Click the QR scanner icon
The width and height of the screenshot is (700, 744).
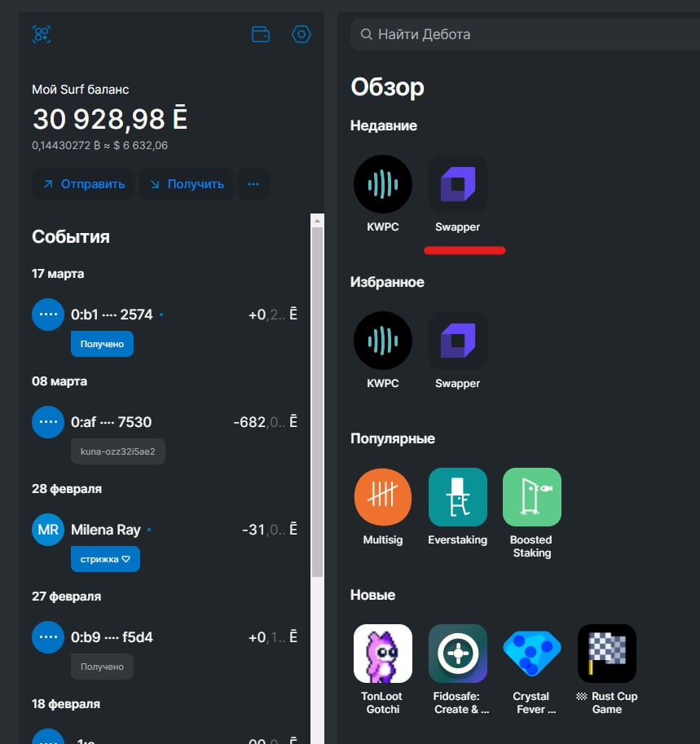coord(42,34)
